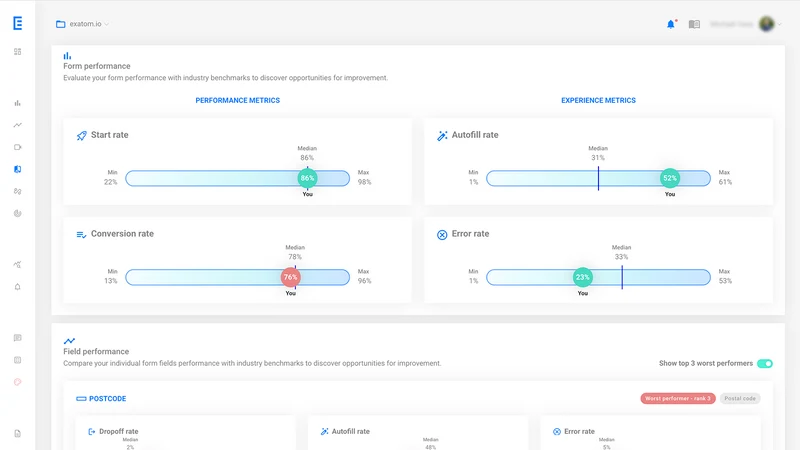Click the folder icon beside exatom.io
Screen dimensions: 800x450
tap(61, 24)
